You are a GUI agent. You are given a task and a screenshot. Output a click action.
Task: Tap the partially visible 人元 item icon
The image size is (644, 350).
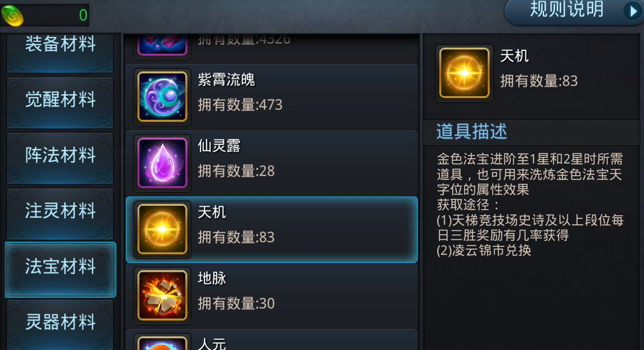click(x=162, y=342)
